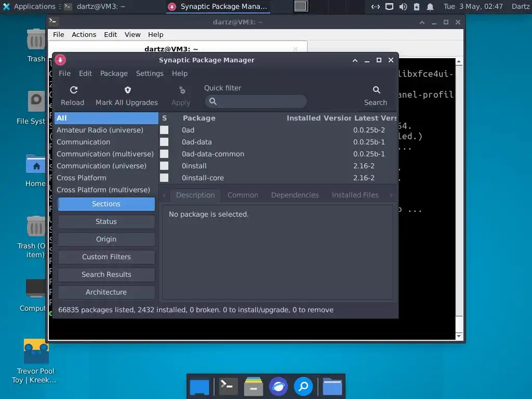Click the Synaptic pink logo in title bar

pyautogui.click(x=60, y=60)
